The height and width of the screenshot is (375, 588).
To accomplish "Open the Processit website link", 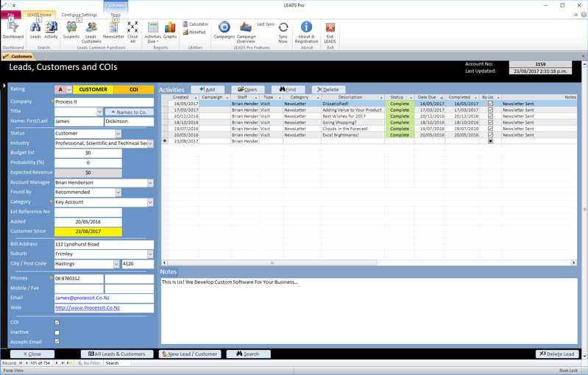I will [x=88, y=308].
